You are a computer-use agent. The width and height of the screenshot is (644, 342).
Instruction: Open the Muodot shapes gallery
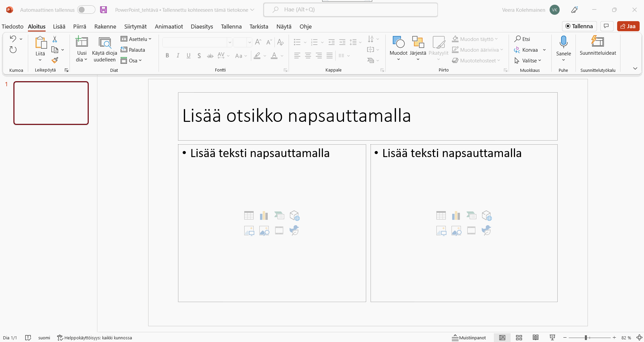(x=398, y=42)
